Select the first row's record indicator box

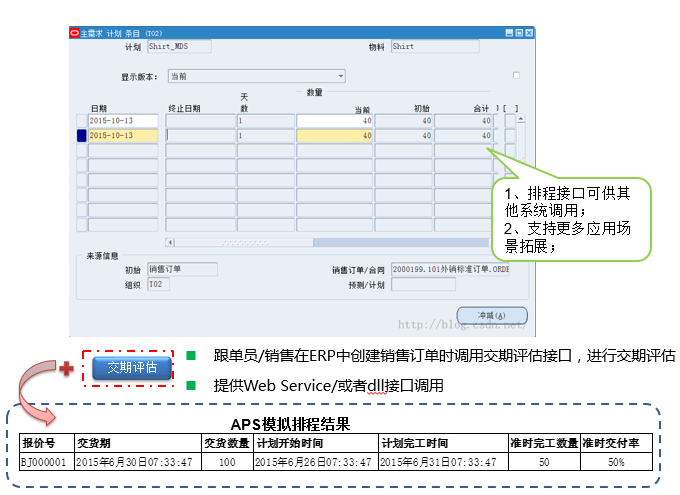click(82, 121)
